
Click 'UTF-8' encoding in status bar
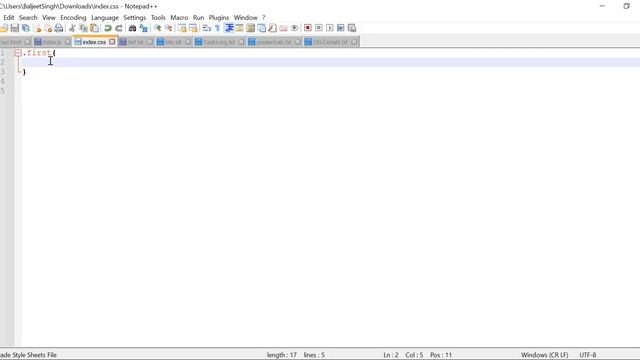[588, 355]
